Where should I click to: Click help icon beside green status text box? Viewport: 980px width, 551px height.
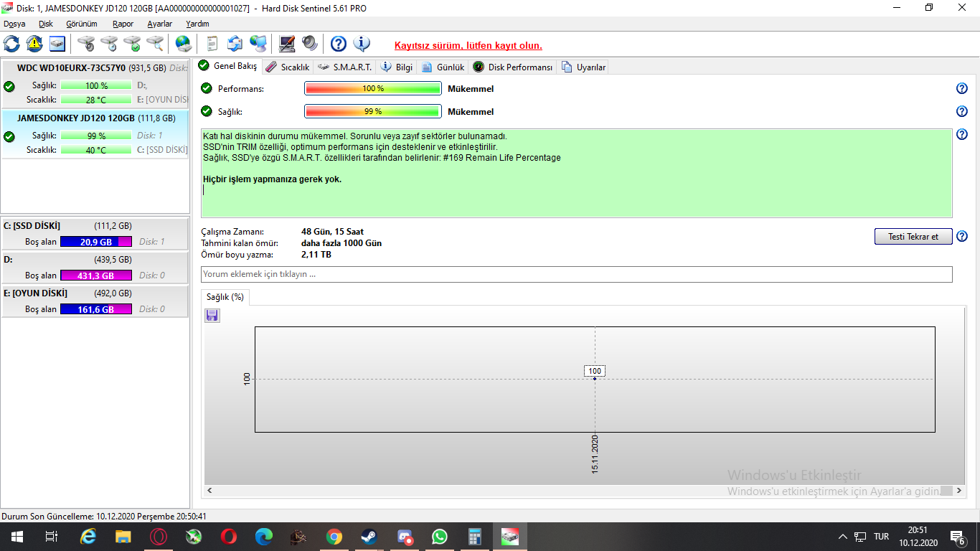(962, 134)
